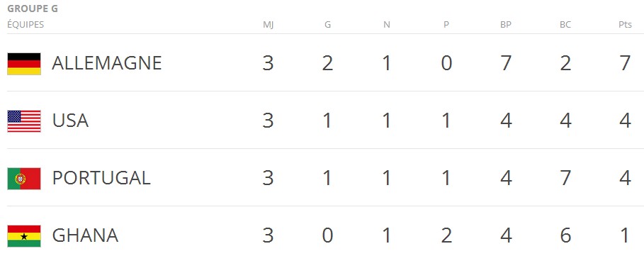Select Ghana's points value 1
Image resolution: width=644 pixels, height=256 pixels.
[x=625, y=235]
